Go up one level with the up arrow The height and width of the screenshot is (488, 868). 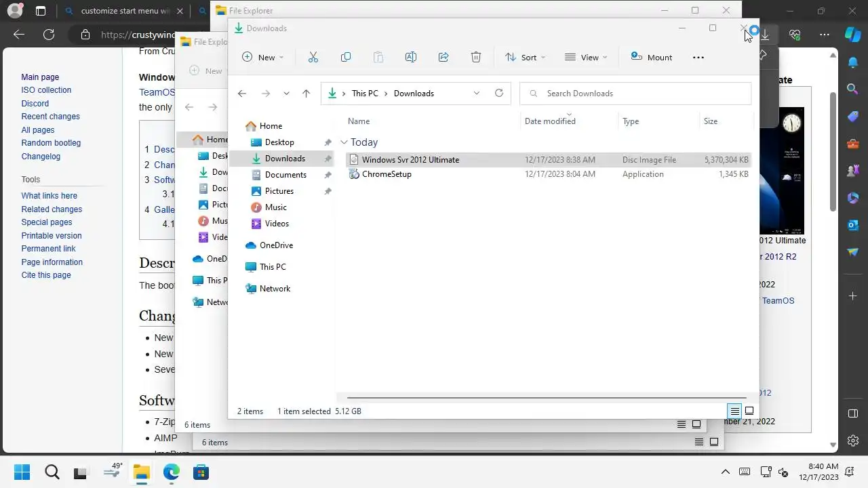(x=306, y=94)
